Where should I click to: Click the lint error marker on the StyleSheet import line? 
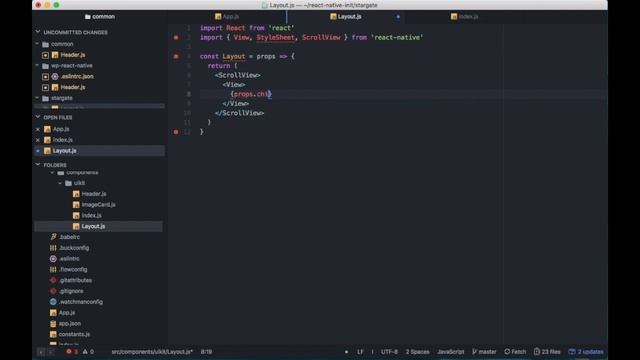176,38
